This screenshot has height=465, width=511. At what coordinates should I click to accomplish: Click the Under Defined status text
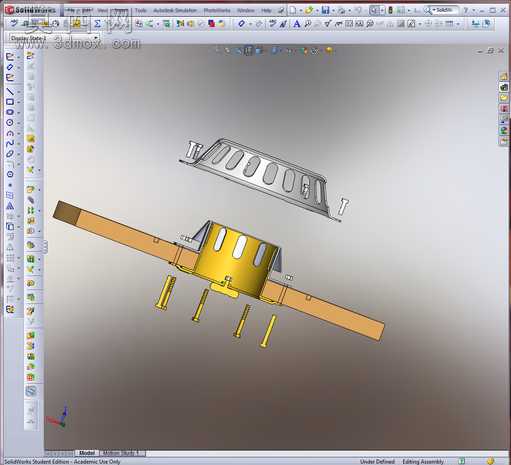[377, 461]
